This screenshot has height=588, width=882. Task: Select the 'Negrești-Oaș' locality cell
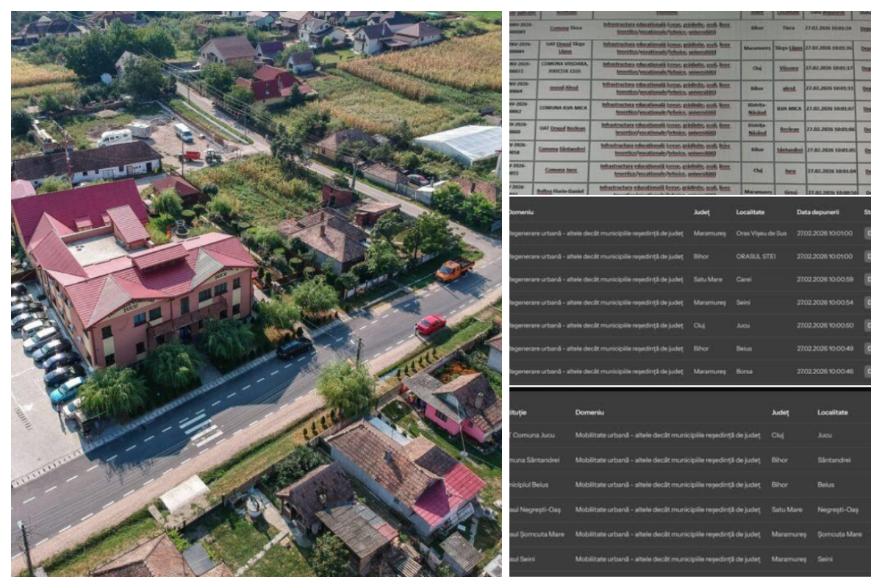pos(837,509)
